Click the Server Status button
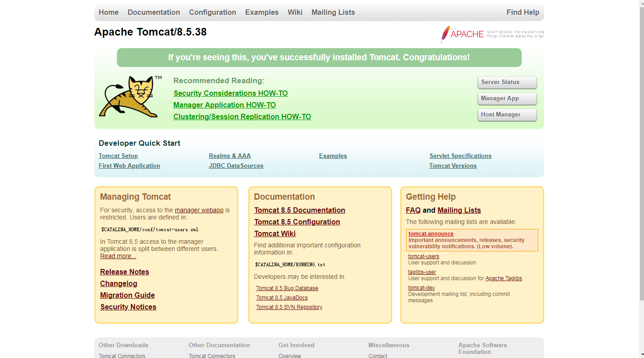 tap(507, 82)
